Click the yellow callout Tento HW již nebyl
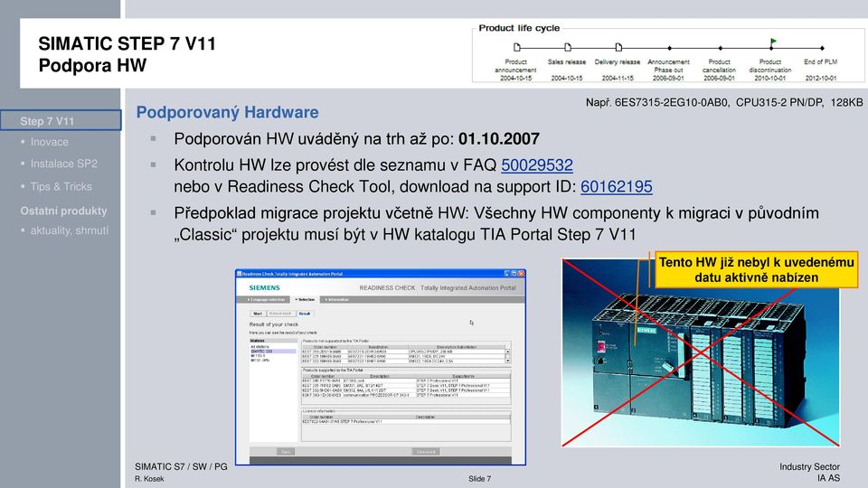Screen dimensions: 868x488 (756, 270)
